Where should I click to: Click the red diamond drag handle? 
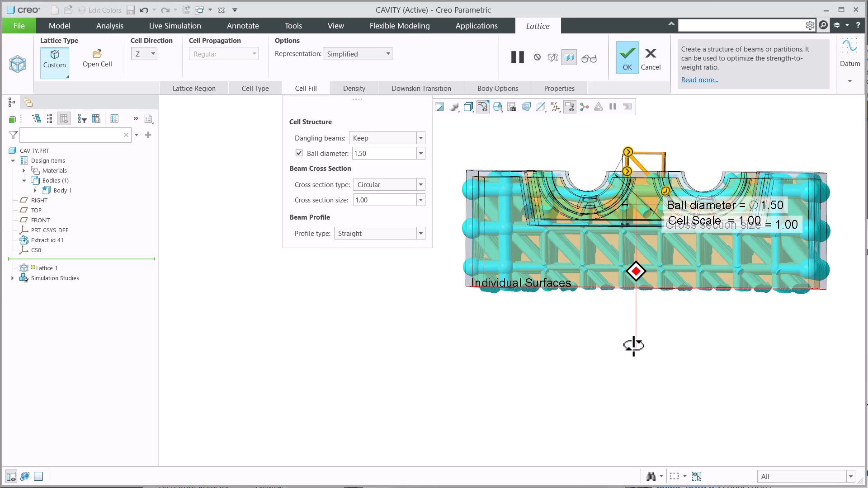(x=636, y=271)
